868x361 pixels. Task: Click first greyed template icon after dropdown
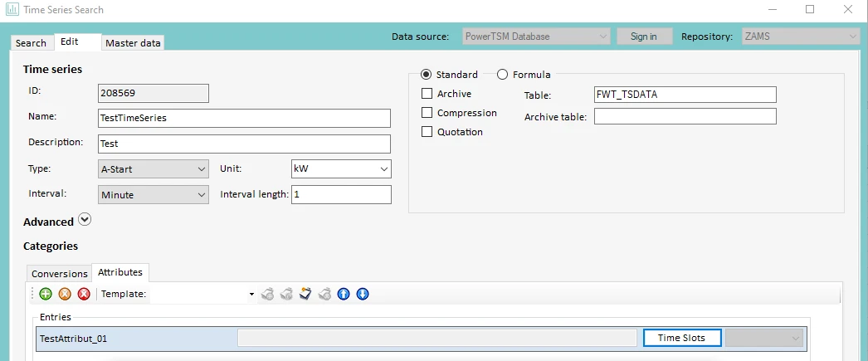click(x=267, y=294)
